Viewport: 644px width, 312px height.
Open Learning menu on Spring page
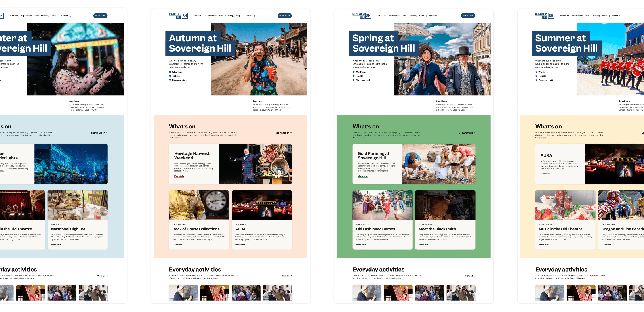click(x=413, y=16)
